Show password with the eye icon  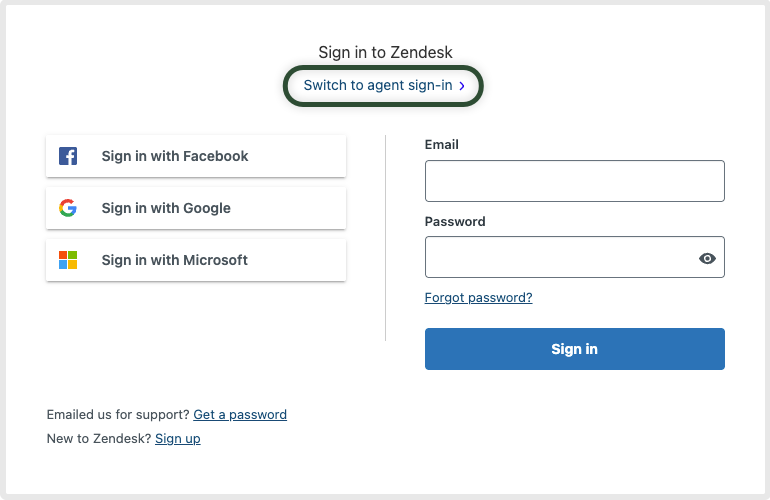(x=707, y=258)
